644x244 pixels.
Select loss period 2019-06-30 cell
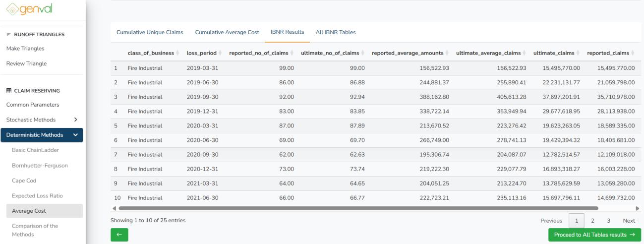click(x=202, y=82)
